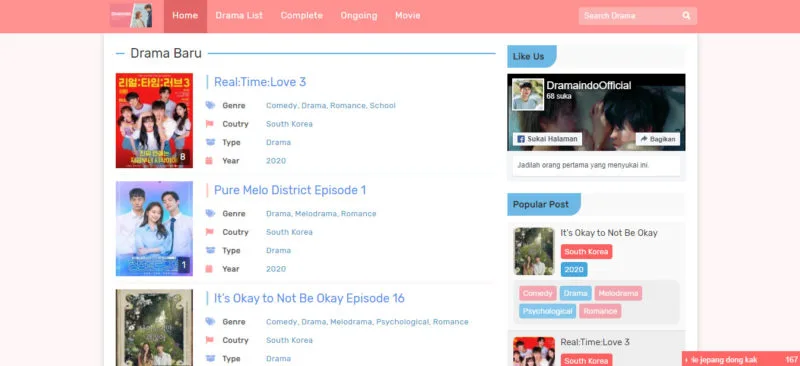Open the popular post It's Okay to Not Be Okay
The width and height of the screenshot is (800, 366).
pyautogui.click(x=609, y=233)
